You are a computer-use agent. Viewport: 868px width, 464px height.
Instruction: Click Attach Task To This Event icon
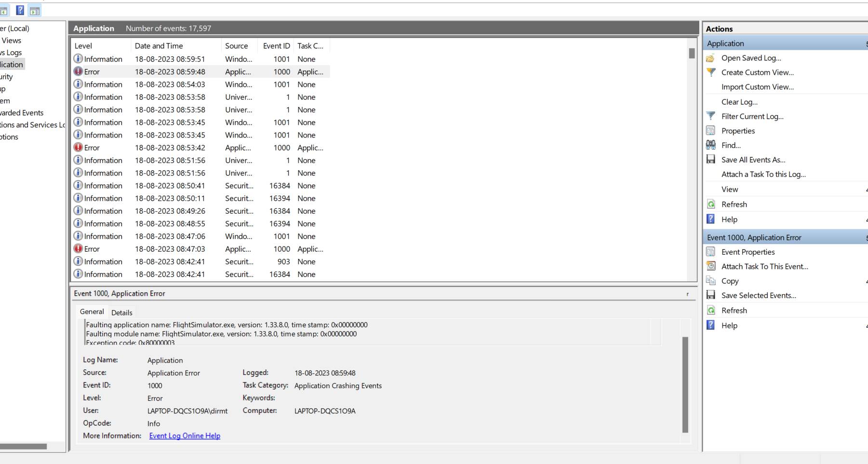pos(710,266)
